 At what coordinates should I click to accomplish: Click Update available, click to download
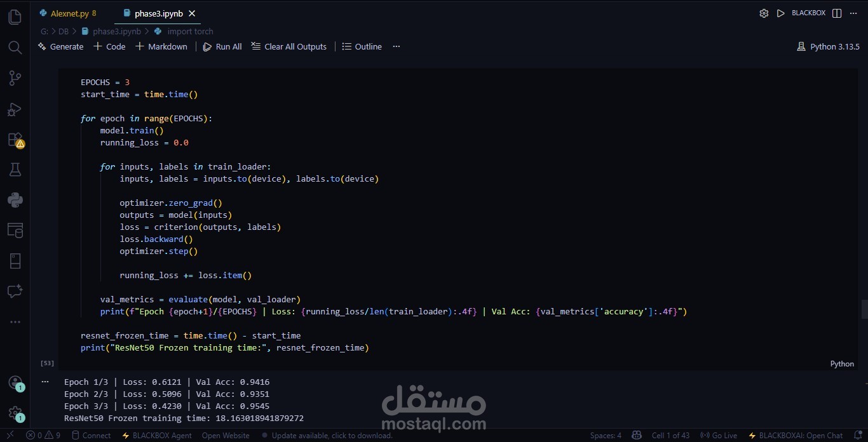[327, 436]
